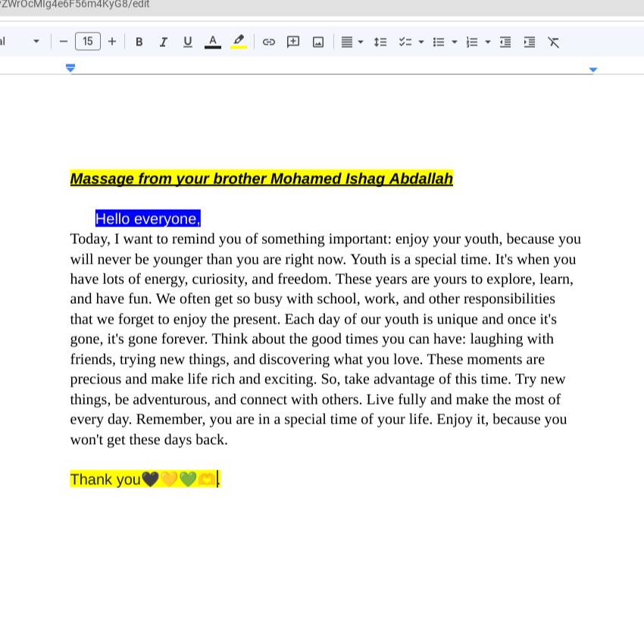The image size is (644, 644).
Task: Open the font family dropdown arrow
Action: tap(36, 42)
